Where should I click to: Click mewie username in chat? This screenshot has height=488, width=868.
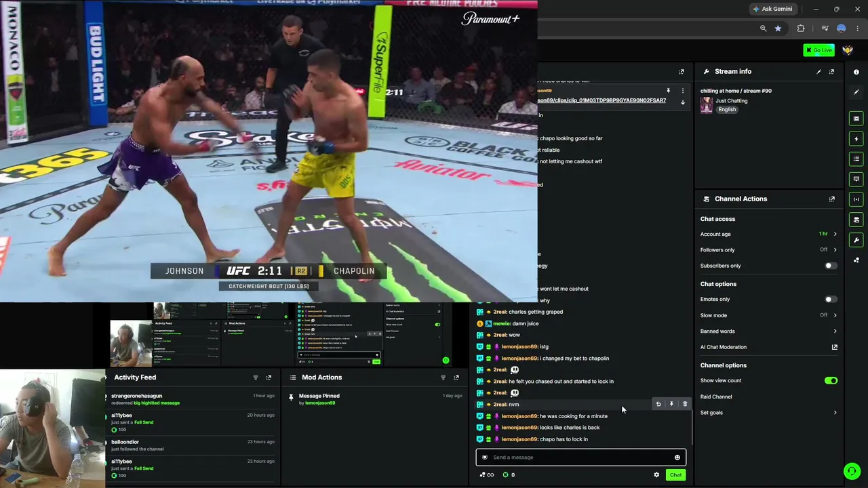501,324
